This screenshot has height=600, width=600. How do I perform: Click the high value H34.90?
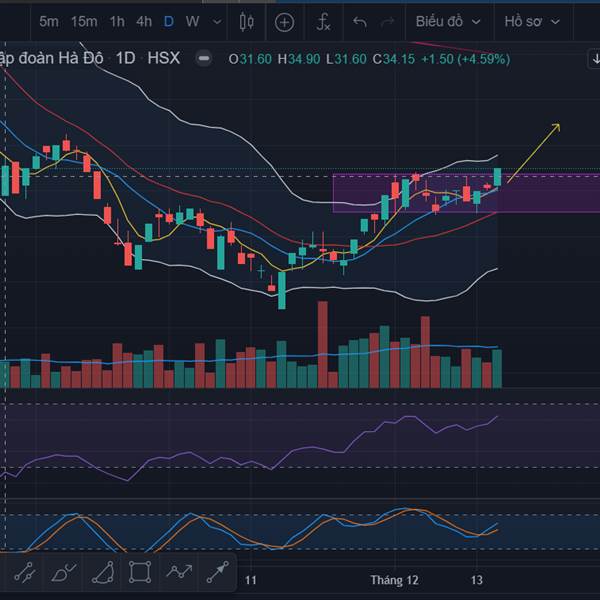click(299, 59)
